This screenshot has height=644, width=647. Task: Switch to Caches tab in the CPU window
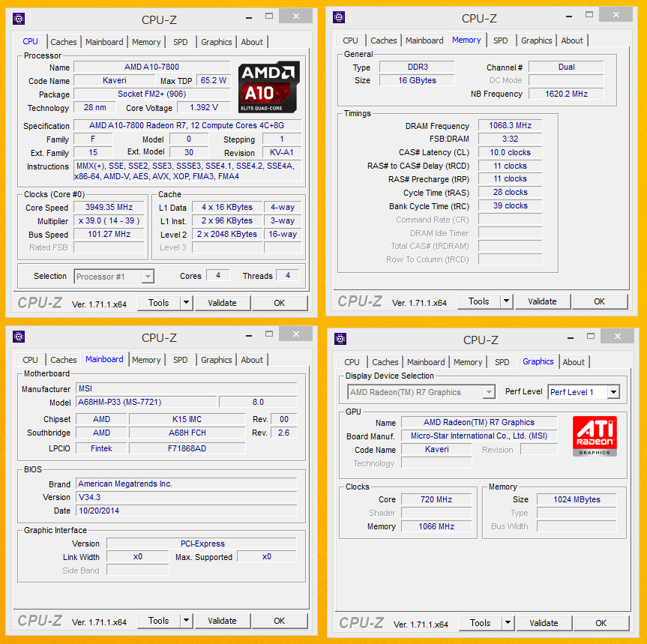(x=64, y=42)
